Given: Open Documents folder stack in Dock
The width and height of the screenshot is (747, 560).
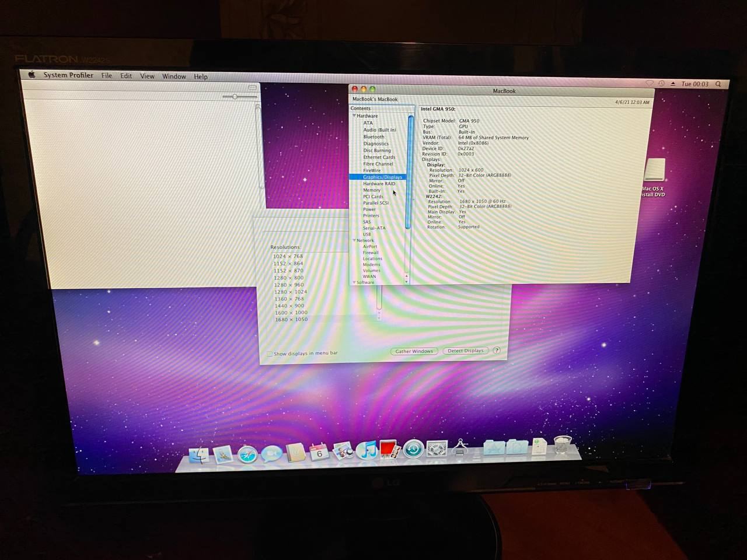Looking at the screenshot, I should (516, 447).
